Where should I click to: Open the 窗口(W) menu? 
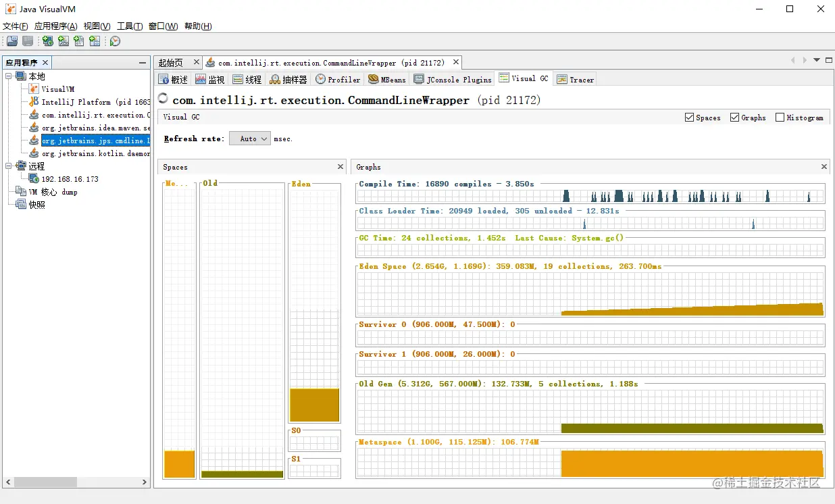163,26
